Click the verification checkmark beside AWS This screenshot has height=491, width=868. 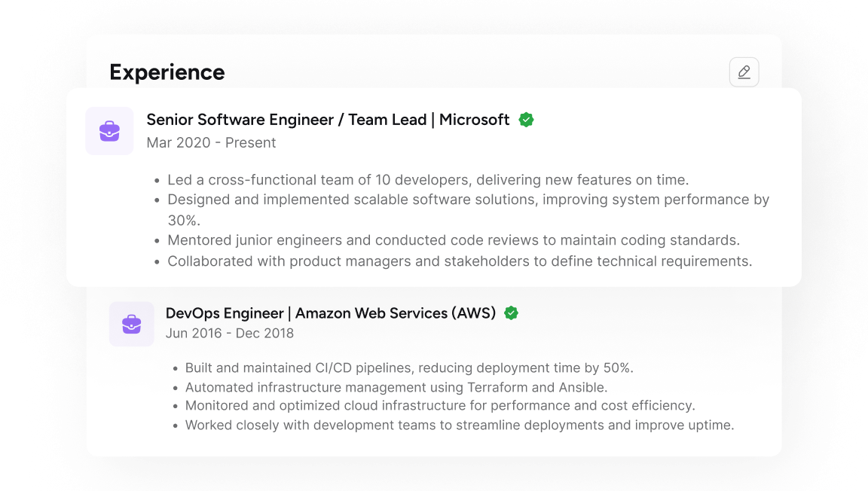[x=511, y=313]
